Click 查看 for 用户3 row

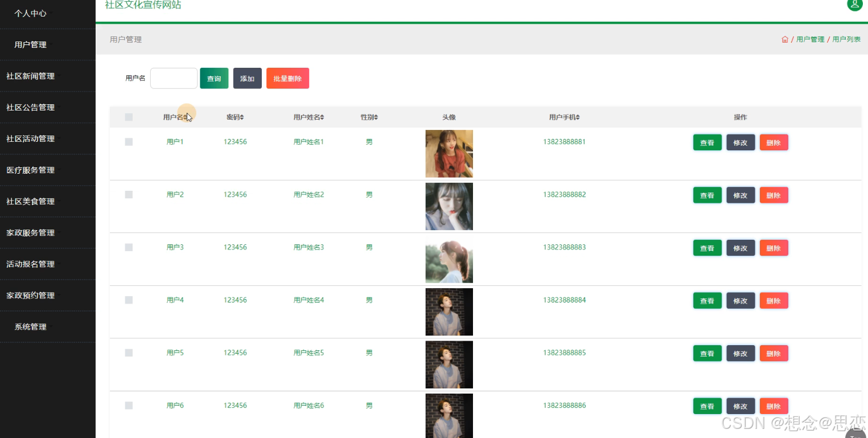tap(707, 248)
